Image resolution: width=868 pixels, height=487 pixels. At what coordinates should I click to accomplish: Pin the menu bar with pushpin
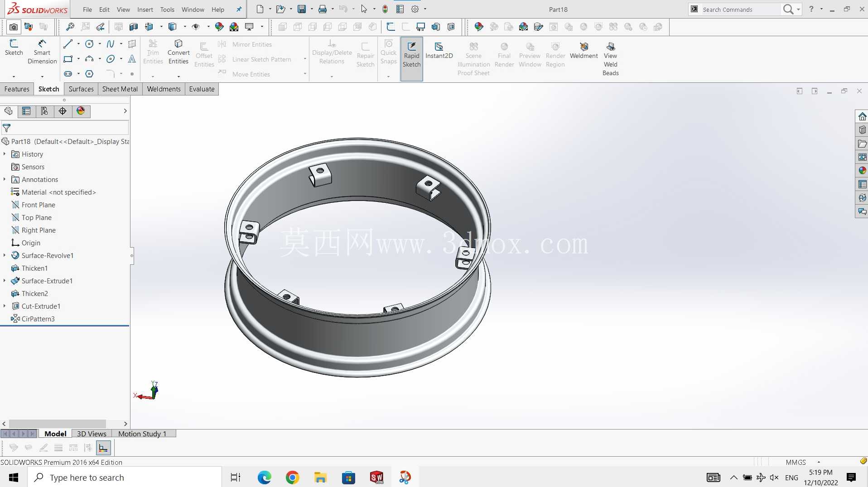(239, 9)
